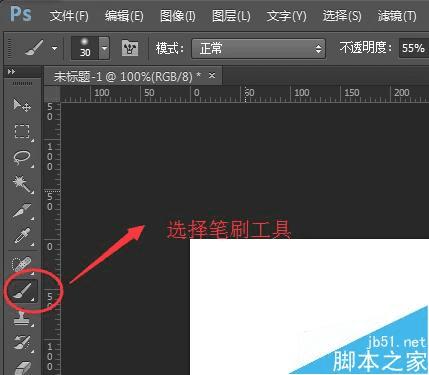This screenshot has height=375, width=429.
Task: Click ruler origin corner box
Action: (x=52, y=94)
